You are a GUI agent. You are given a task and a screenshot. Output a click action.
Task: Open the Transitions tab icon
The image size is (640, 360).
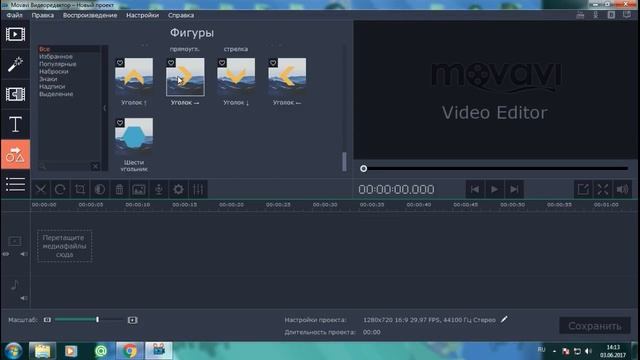coord(15,94)
